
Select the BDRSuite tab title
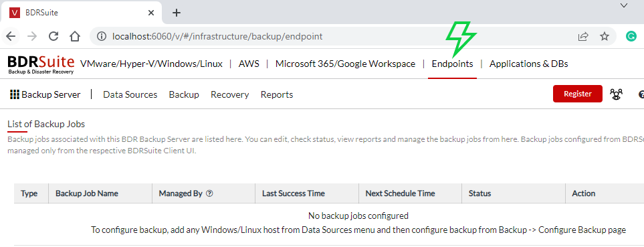[x=41, y=13]
